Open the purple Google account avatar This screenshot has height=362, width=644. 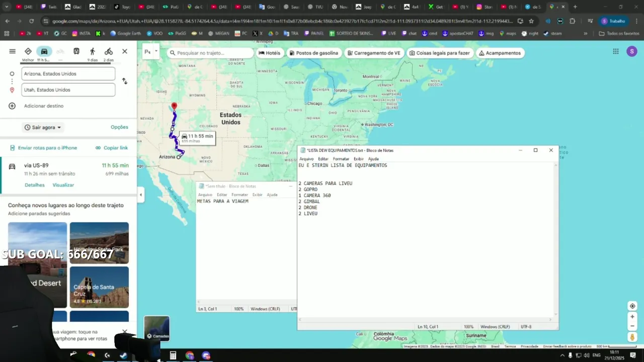point(631,51)
